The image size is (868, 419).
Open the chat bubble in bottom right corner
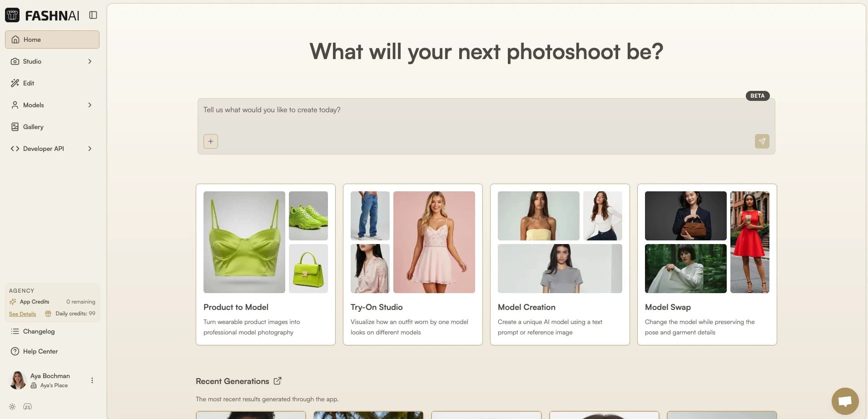[845, 401]
